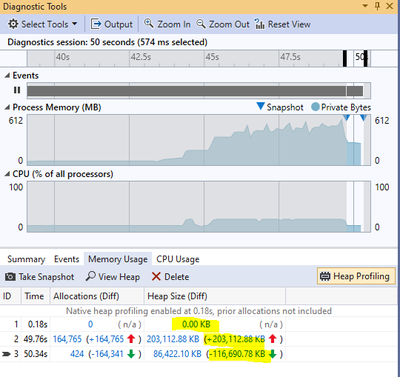Open the CPU Usage tab

point(178,259)
